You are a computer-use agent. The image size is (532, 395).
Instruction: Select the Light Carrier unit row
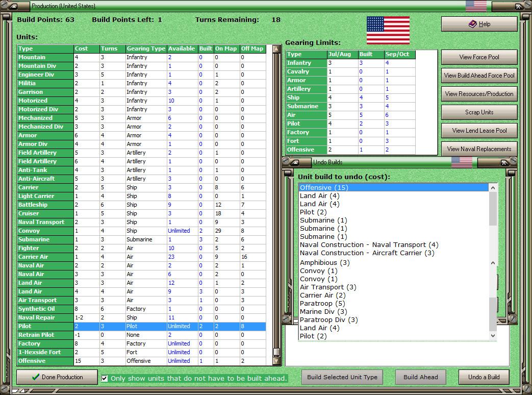[141, 196]
